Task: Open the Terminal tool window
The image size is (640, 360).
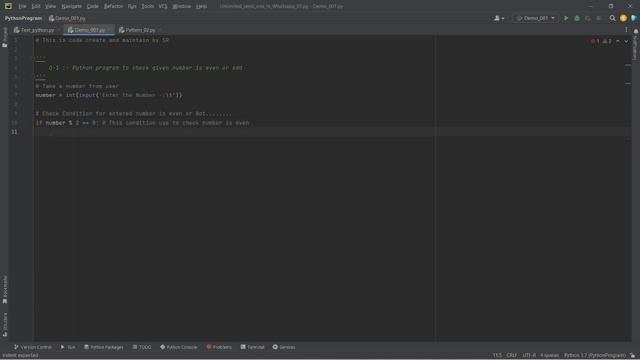Action: pos(252,347)
